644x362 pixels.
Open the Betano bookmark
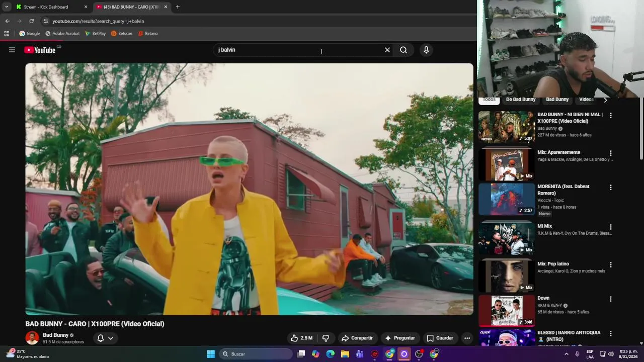pos(148,34)
